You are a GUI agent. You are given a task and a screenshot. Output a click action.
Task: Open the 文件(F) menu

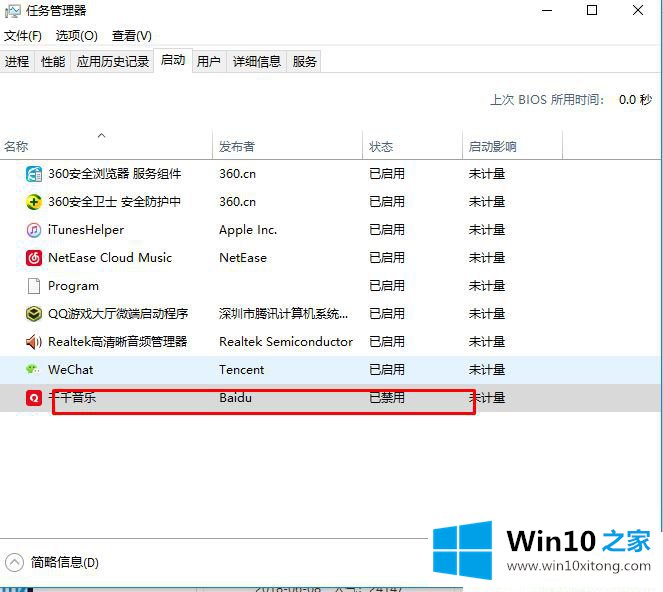coord(23,36)
